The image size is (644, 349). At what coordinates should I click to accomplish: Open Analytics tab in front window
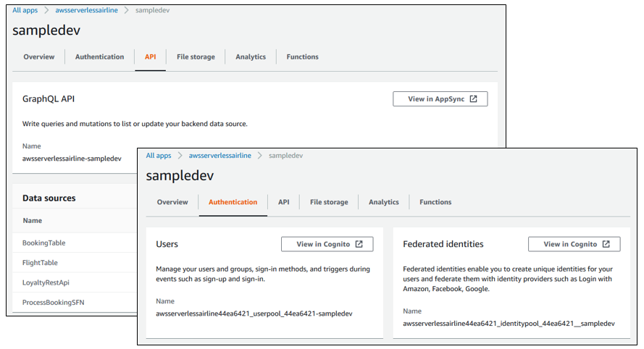coord(384,202)
